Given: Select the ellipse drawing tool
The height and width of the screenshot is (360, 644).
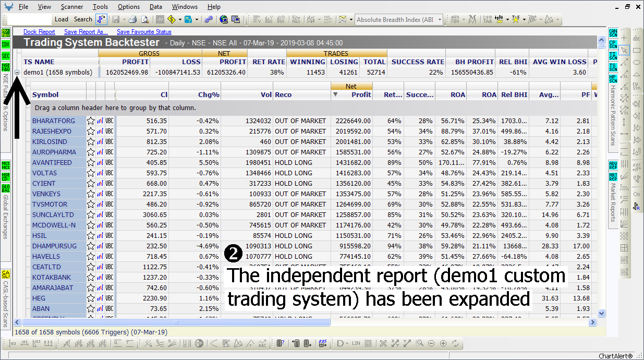Looking at the screenshot, I should click(637, 62).
